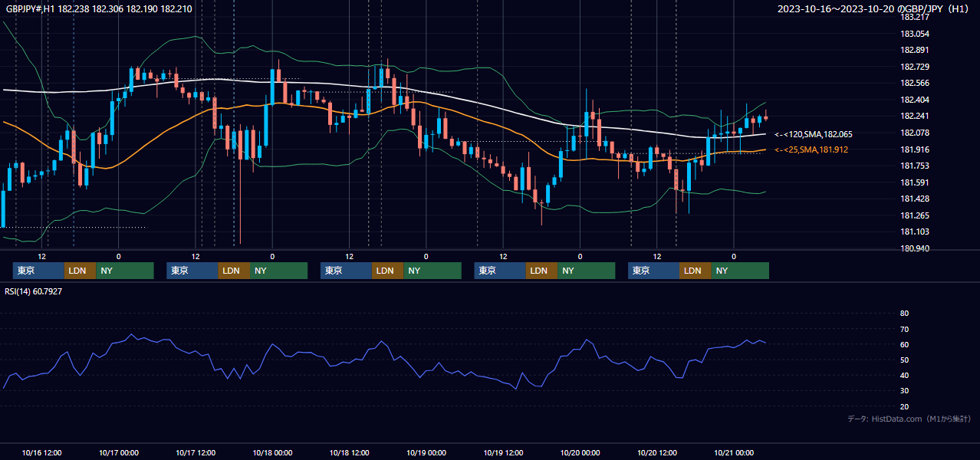Click the 10/19 00:00 date label

point(426,452)
